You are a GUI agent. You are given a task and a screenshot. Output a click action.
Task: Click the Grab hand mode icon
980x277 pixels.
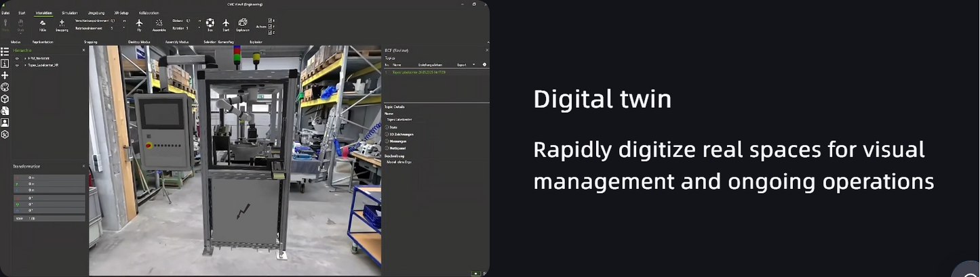(20, 25)
